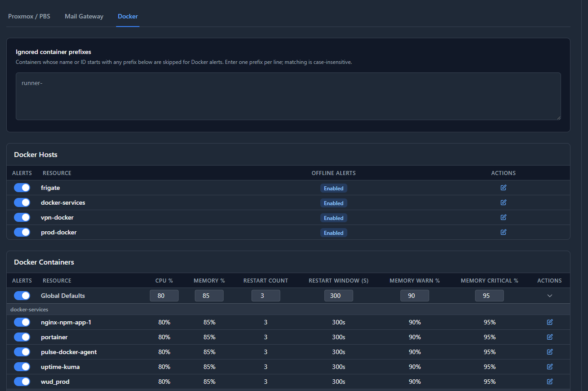588x391 pixels.
Task: Click the Global Defaults Restart Window field
Action: tap(339, 296)
